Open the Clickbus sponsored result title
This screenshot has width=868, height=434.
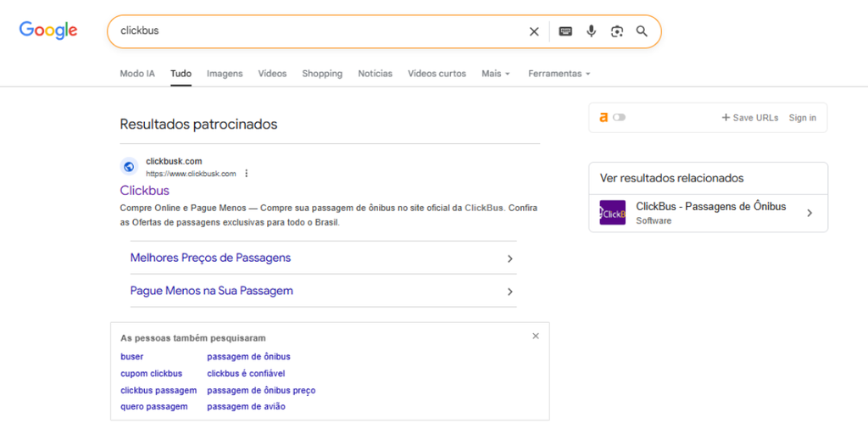coord(145,191)
